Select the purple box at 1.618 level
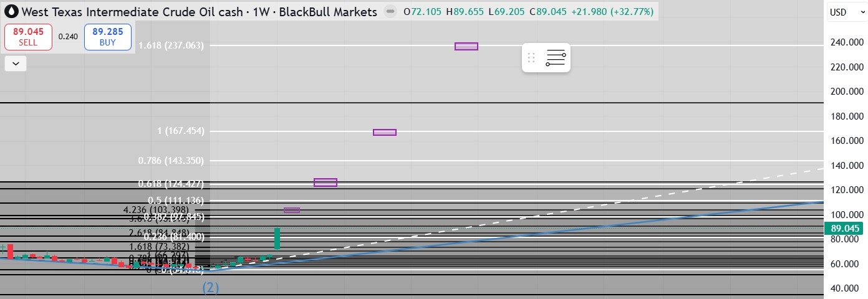Image resolution: width=868 pixels, height=299 pixels. 466,46
